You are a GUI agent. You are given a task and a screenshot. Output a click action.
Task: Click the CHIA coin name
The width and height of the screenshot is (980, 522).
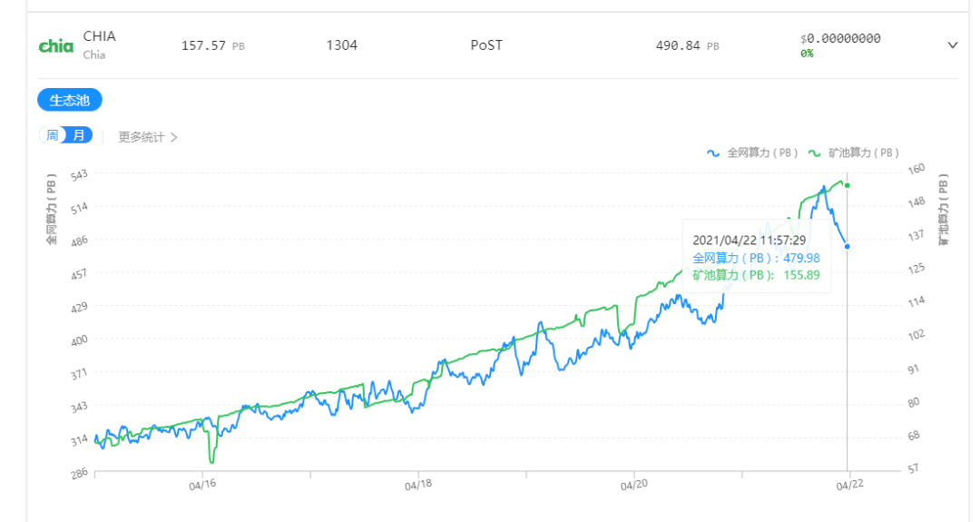pos(100,36)
